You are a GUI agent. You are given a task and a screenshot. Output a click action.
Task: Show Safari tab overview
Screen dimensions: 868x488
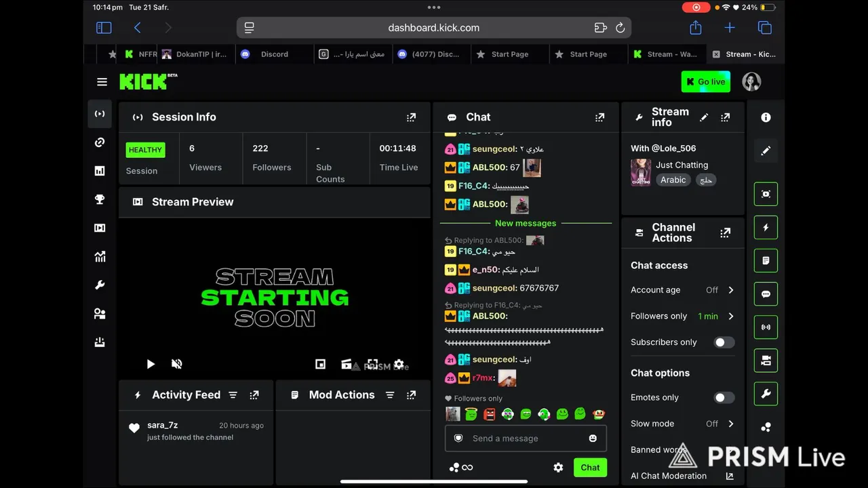click(765, 28)
